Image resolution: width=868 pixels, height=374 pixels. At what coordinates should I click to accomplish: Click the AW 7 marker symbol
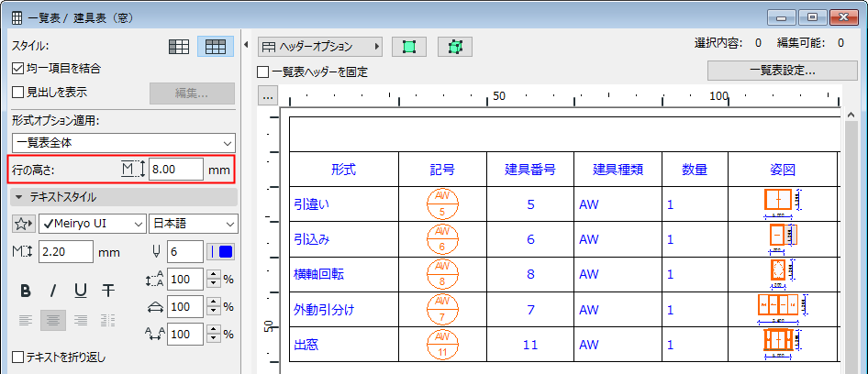pyautogui.click(x=443, y=309)
